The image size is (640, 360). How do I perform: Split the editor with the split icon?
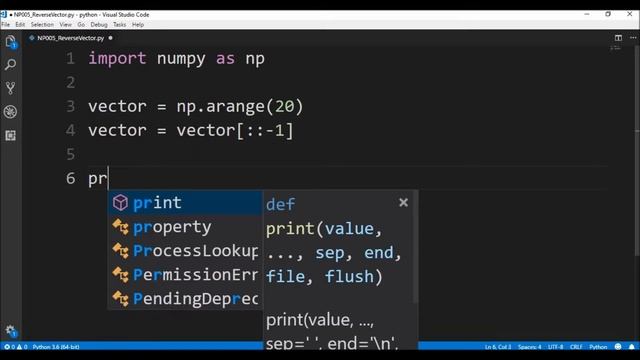tap(618, 38)
